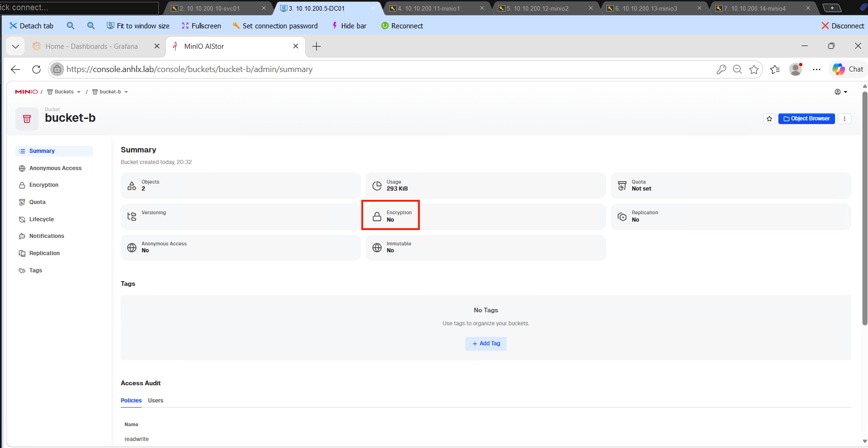Image resolution: width=868 pixels, height=448 pixels.
Task: Click the Quota Not set card
Action: 731,186
